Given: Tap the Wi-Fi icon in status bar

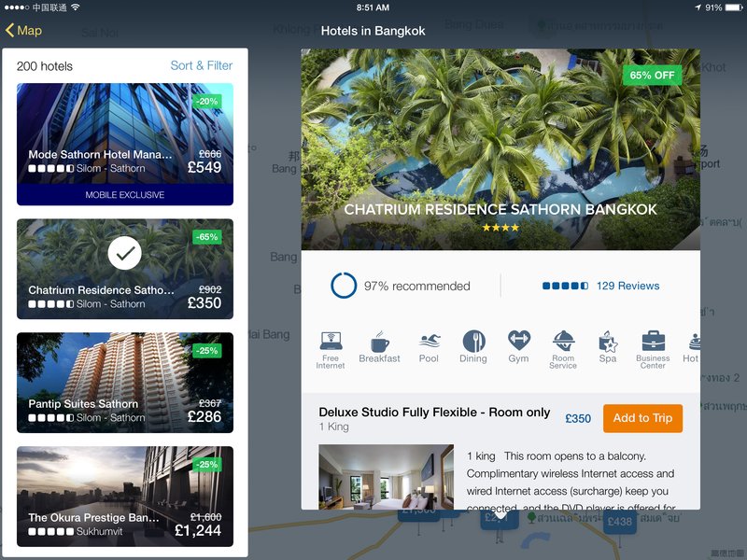Looking at the screenshot, I should click(x=75, y=7).
